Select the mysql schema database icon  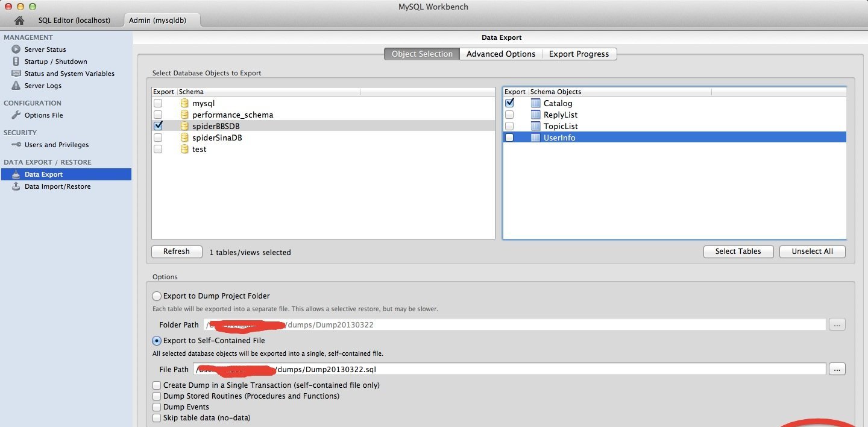tap(184, 103)
